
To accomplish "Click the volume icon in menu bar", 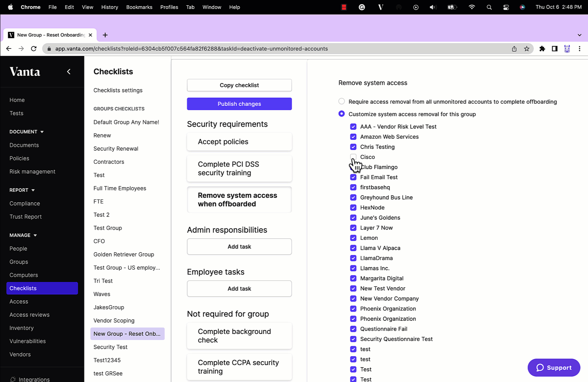I will pos(433,7).
